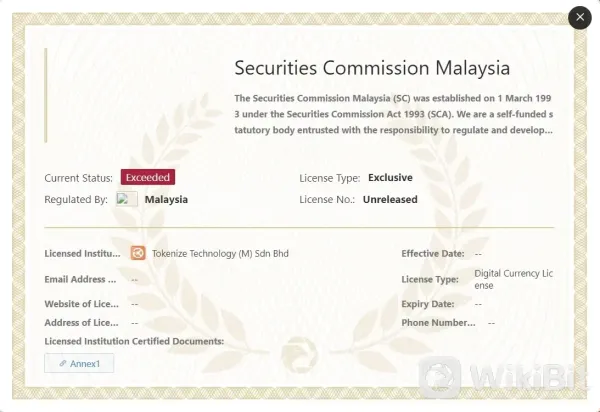Click the truncated Address of Licensed label
The height and width of the screenshot is (412, 600).
81,322
